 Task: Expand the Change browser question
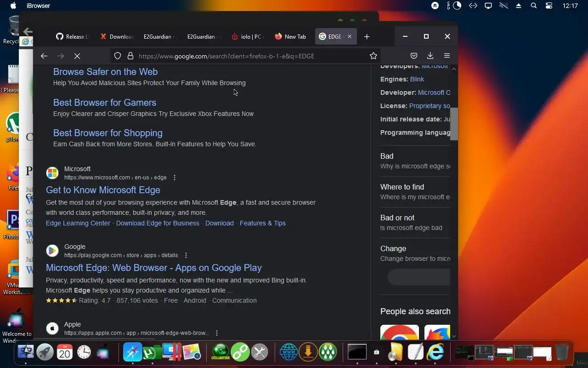pos(415,253)
